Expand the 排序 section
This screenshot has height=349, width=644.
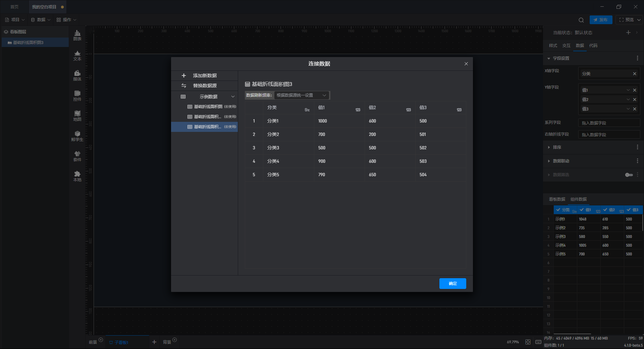549,147
